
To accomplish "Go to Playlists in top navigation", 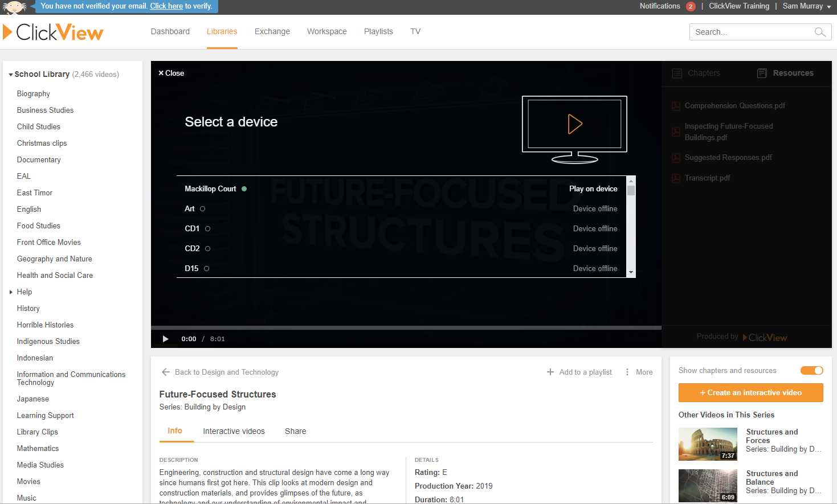I will pos(378,31).
